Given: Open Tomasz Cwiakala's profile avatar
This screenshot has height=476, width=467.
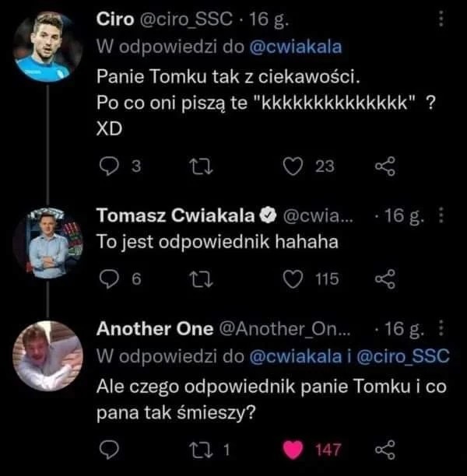Looking at the screenshot, I should [48, 241].
